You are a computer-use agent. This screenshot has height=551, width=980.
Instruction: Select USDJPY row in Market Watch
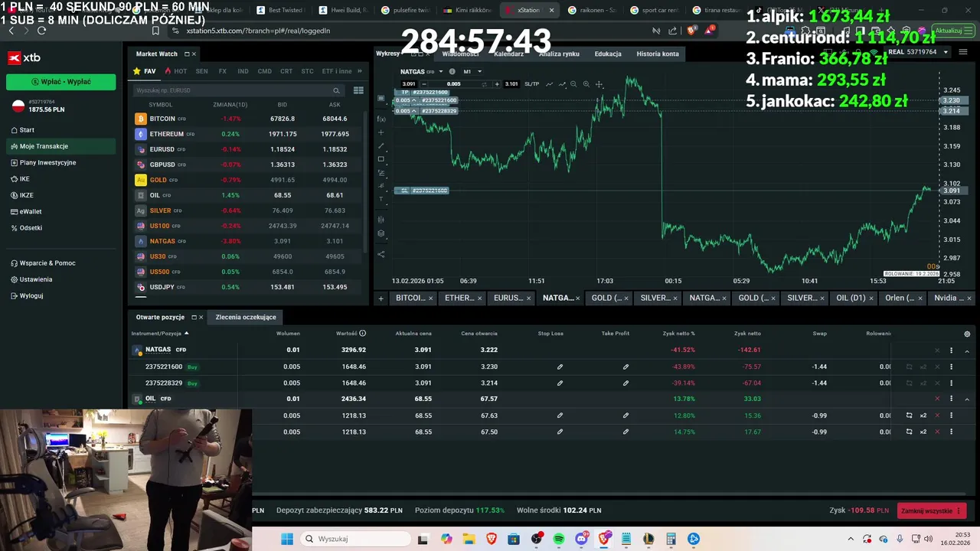[x=247, y=287]
